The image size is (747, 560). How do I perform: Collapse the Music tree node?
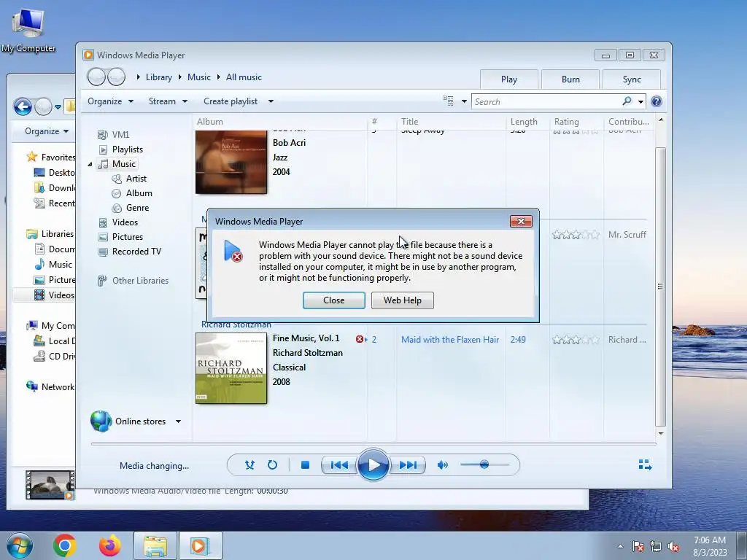[90, 164]
